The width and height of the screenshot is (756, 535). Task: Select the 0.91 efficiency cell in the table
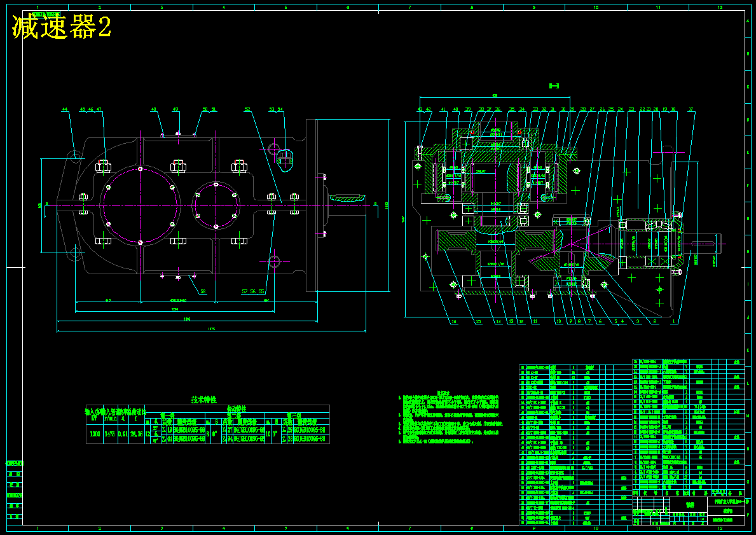(x=123, y=434)
